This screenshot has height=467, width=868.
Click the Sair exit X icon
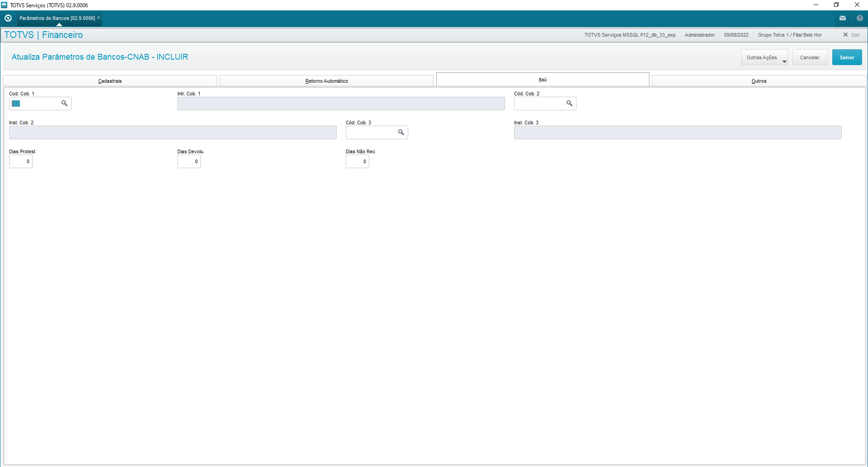point(845,35)
